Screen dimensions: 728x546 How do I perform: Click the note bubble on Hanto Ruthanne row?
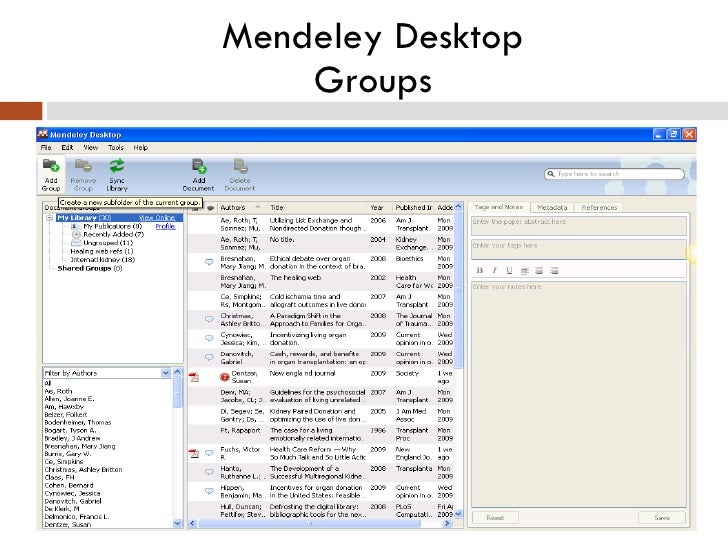(209, 472)
